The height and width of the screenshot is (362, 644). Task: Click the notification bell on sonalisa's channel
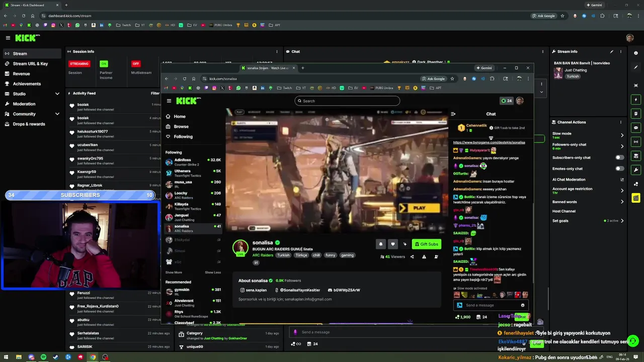(381, 244)
